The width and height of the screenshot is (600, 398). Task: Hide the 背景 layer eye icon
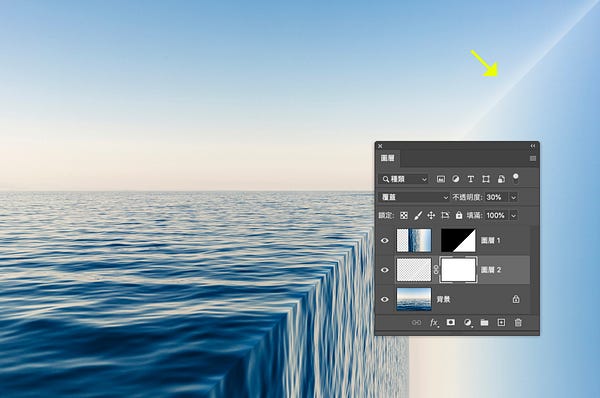(385, 299)
